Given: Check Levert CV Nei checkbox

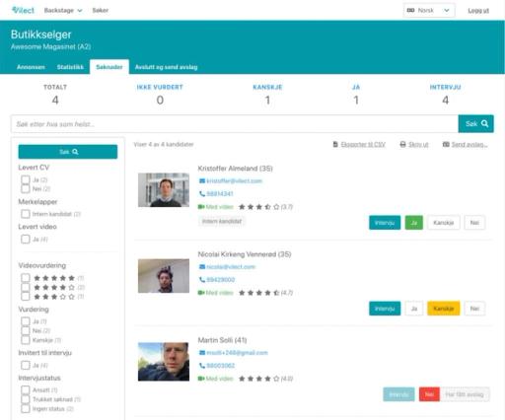Looking at the screenshot, I should [26, 188].
